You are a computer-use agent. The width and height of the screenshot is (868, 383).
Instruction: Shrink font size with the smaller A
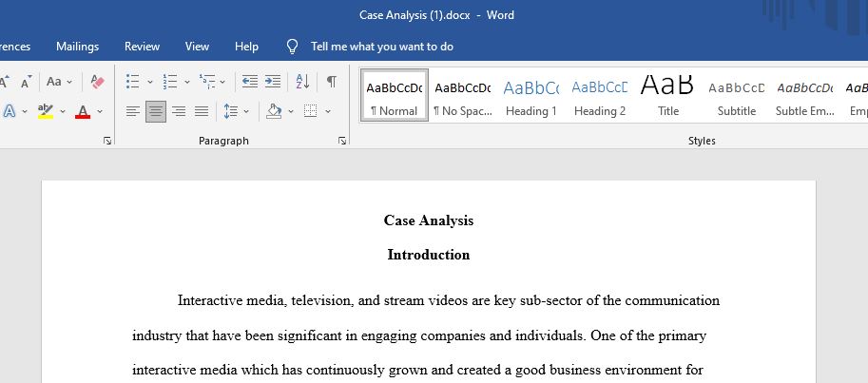pyautogui.click(x=26, y=82)
